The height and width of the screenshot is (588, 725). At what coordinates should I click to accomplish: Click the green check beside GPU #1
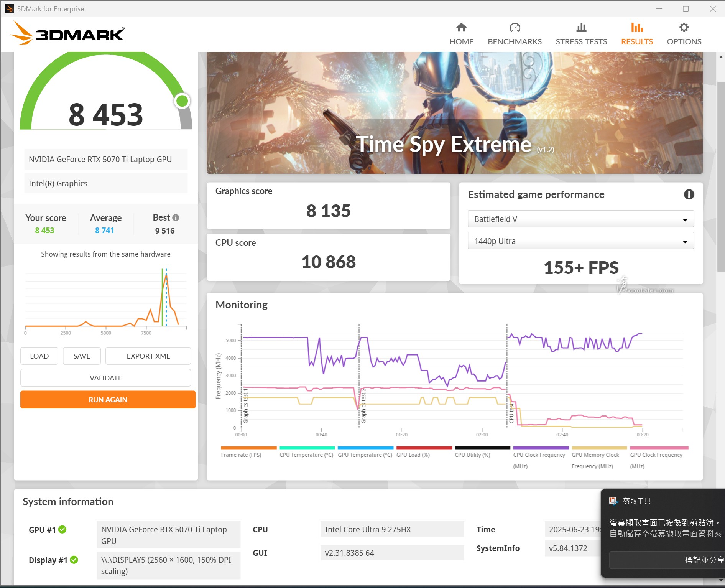pos(62,529)
